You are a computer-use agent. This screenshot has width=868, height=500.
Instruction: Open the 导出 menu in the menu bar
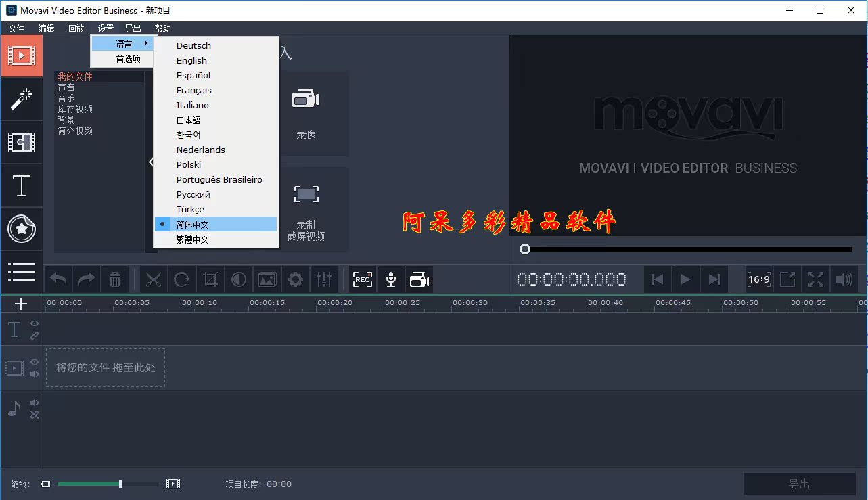pyautogui.click(x=133, y=28)
